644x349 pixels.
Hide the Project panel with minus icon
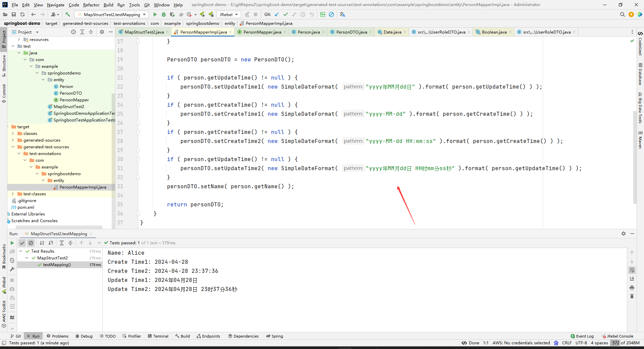111,32
